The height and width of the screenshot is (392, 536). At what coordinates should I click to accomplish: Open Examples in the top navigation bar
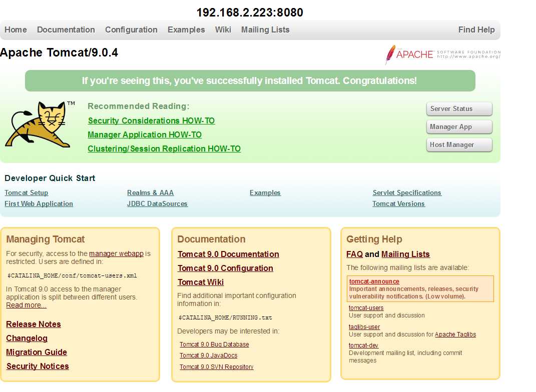tap(186, 29)
